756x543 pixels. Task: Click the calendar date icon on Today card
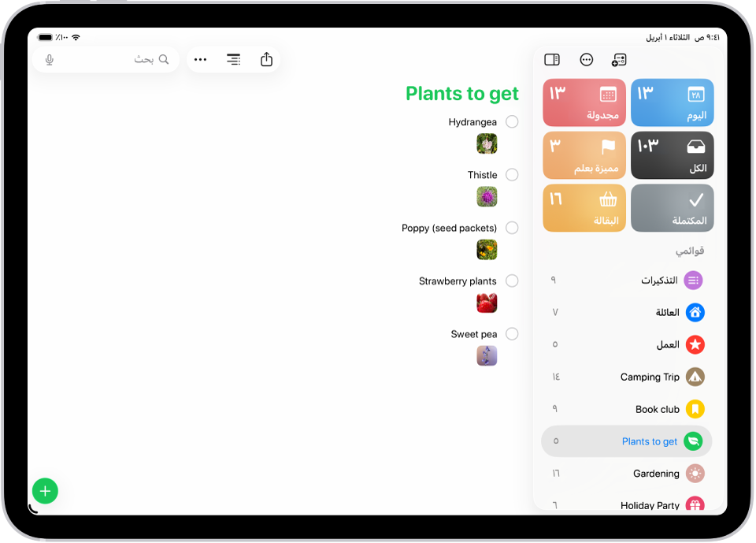coord(695,94)
